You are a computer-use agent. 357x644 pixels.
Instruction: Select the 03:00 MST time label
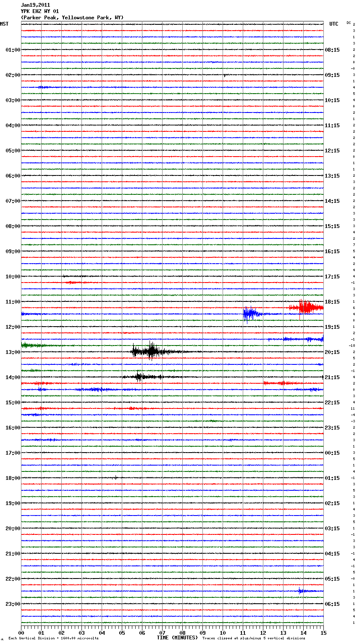point(13,100)
